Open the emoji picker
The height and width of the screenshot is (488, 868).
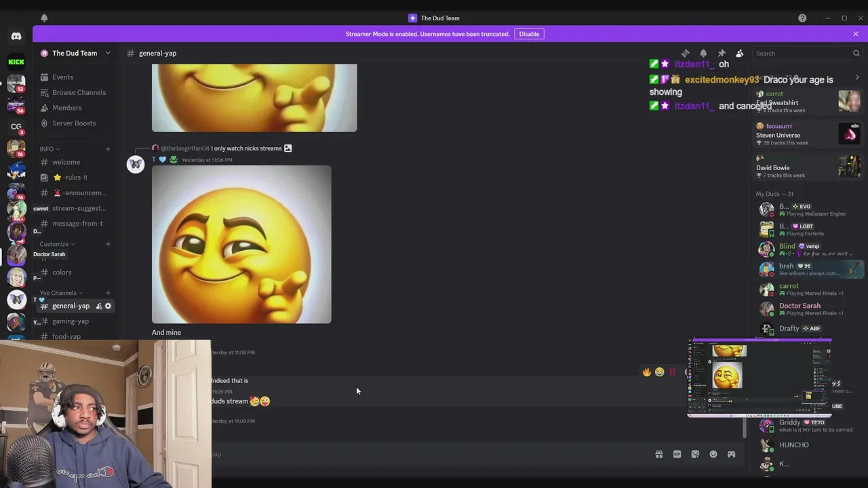tap(713, 454)
